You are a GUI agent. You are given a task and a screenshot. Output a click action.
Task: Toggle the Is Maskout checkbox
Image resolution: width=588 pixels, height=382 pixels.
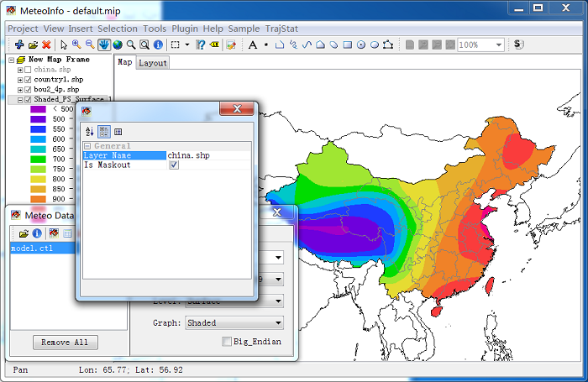(174, 165)
